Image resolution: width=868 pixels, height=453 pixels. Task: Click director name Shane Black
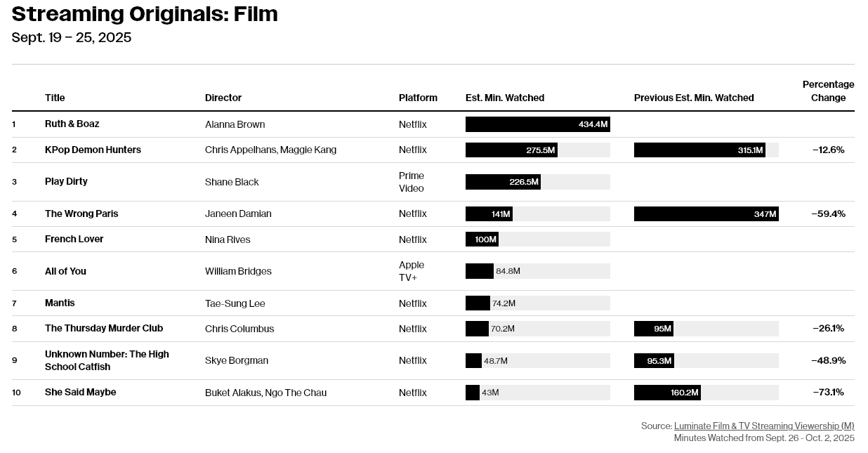pyautogui.click(x=232, y=182)
